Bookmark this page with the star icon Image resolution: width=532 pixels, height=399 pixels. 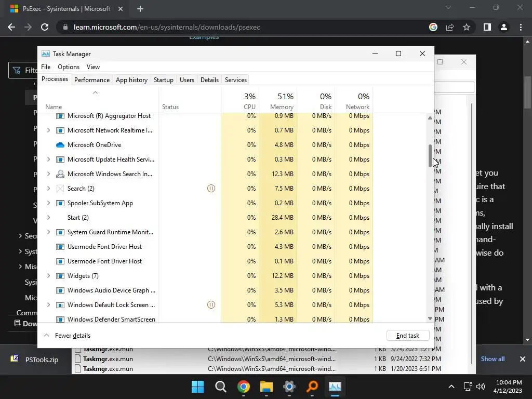click(x=467, y=27)
